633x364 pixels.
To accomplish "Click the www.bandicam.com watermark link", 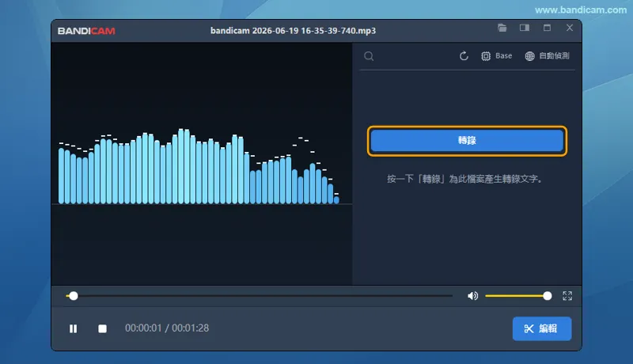I will point(581,10).
